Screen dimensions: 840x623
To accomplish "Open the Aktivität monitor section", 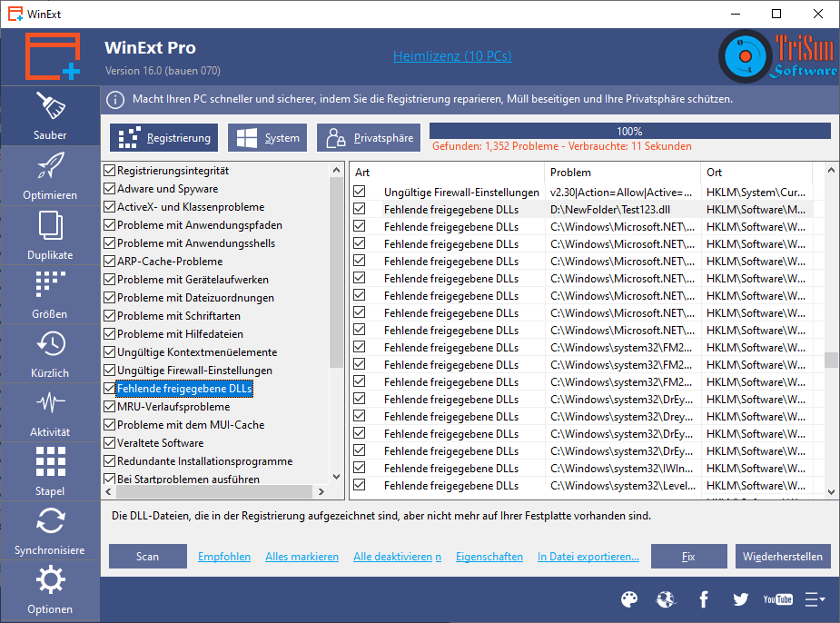I will 50,412.
